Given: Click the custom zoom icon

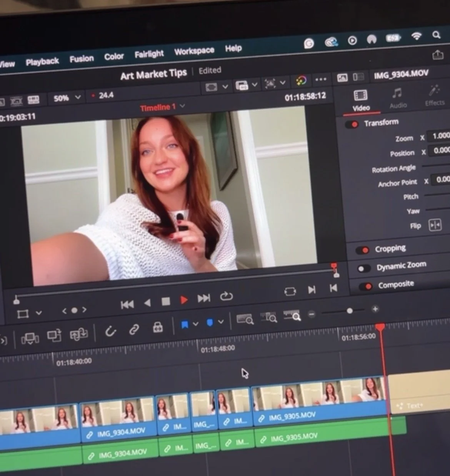Looking at the screenshot, I should tap(292, 316).
